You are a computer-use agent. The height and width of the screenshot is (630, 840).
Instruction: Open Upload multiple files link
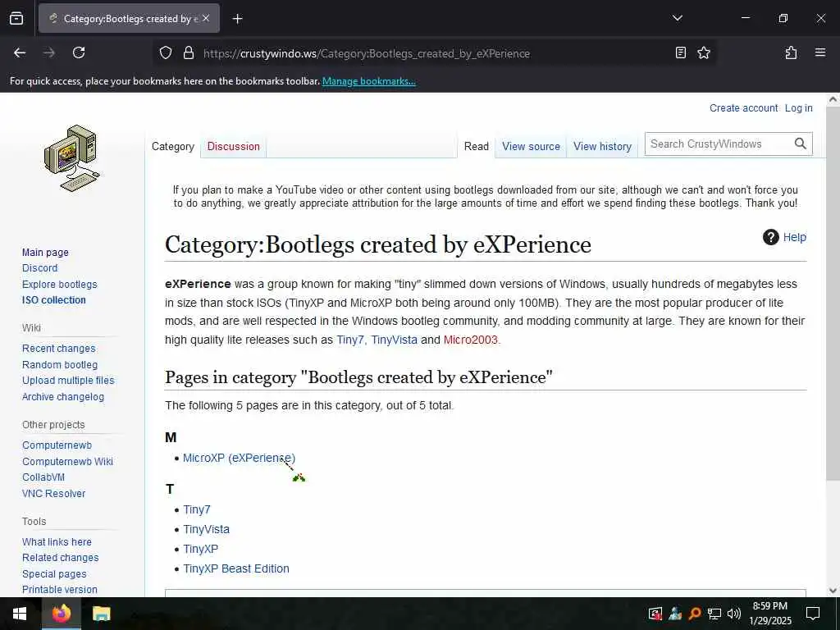[68, 381]
